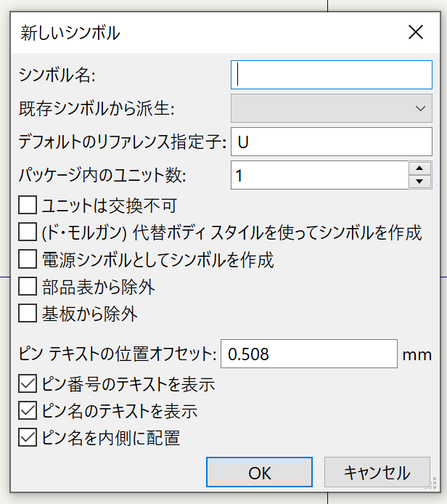The height and width of the screenshot is (504, 447).
Task: Click the 既存シンボルから派生: label
Action: [97, 109]
